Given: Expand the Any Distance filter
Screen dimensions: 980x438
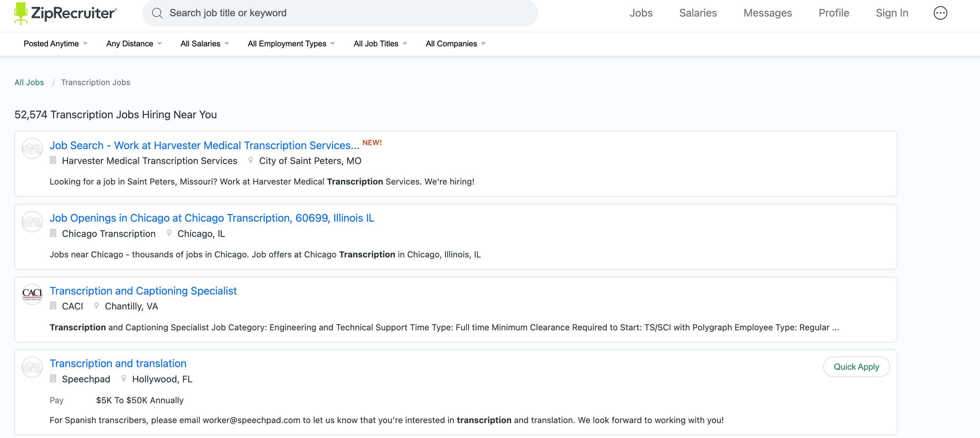Looking at the screenshot, I should 134,43.
